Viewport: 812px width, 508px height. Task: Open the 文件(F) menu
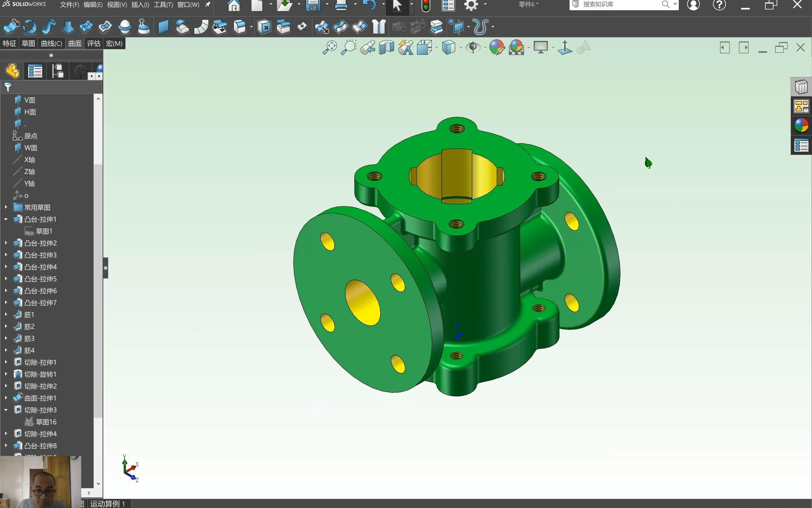[x=70, y=5]
